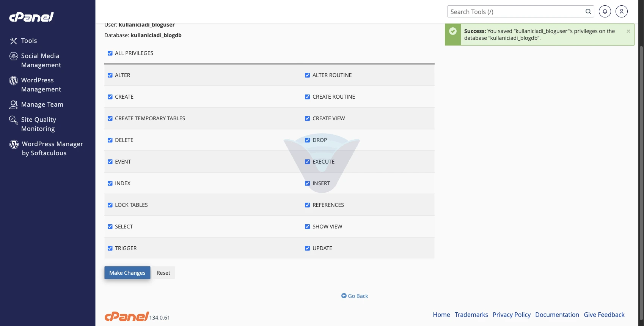Toggle the REFERENCES checkbox

[308, 205]
